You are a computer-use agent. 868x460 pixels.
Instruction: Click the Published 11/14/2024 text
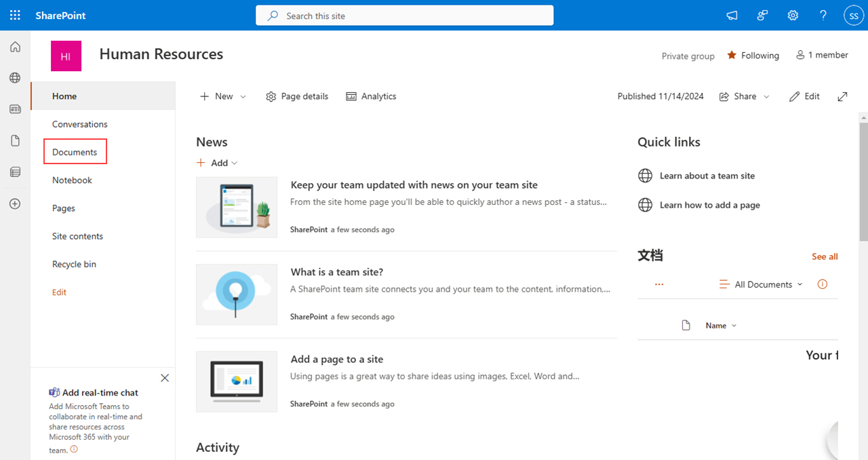(660, 96)
